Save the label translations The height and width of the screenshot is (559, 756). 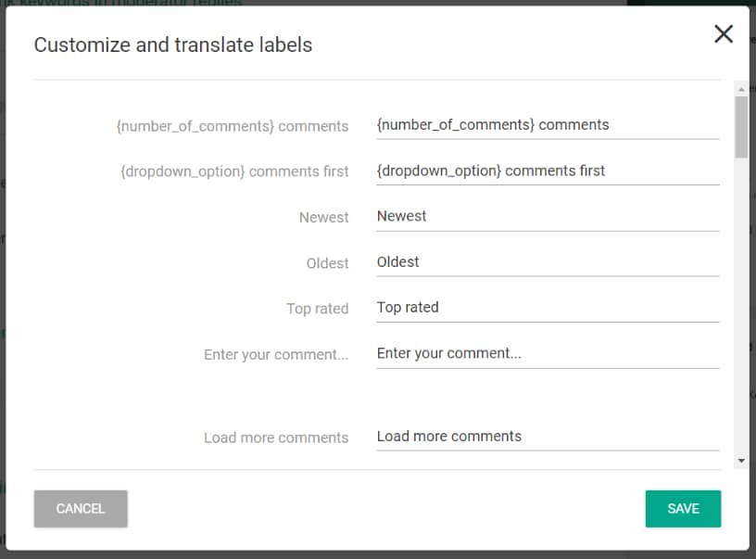click(x=683, y=509)
